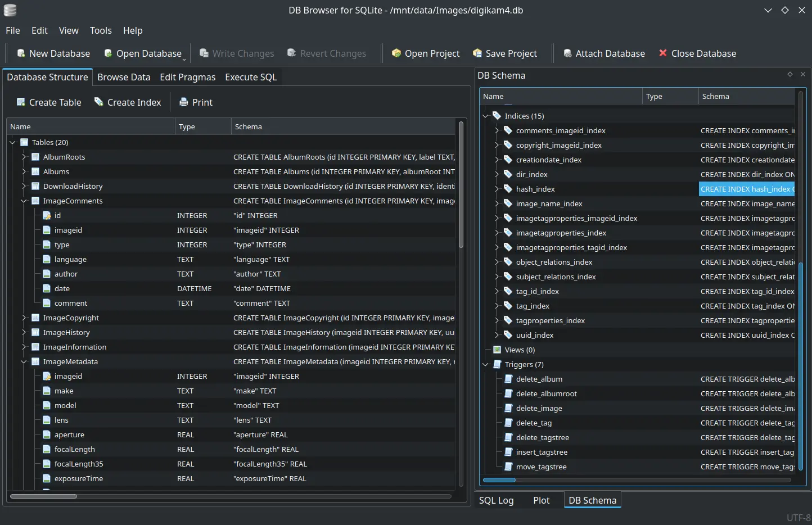Viewport: 812px width, 525px height.
Task: Click the id primary key field icon
Action: click(47, 215)
